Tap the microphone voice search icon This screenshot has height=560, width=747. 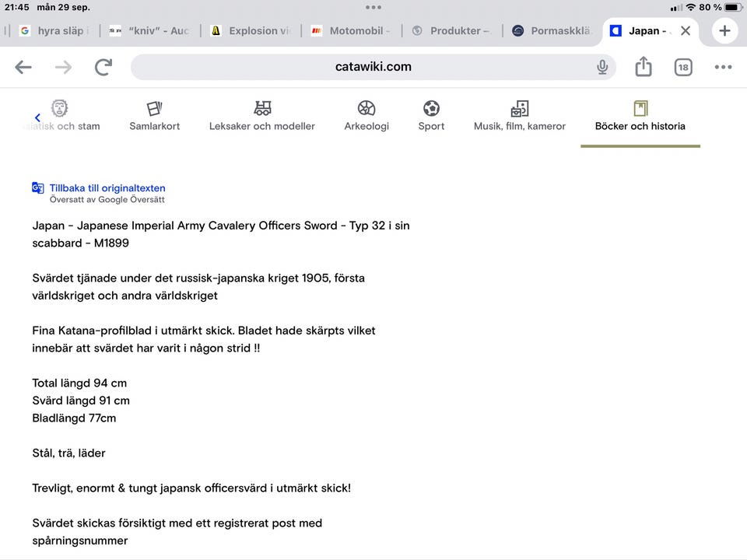point(602,67)
